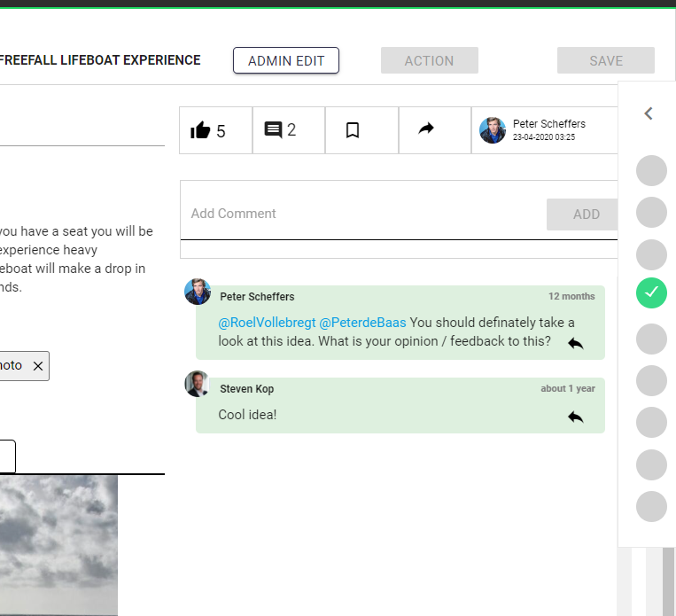The image size is (676, 616).
Task: Open the @RoelVollebregt mention link
Action: [267, 323]
